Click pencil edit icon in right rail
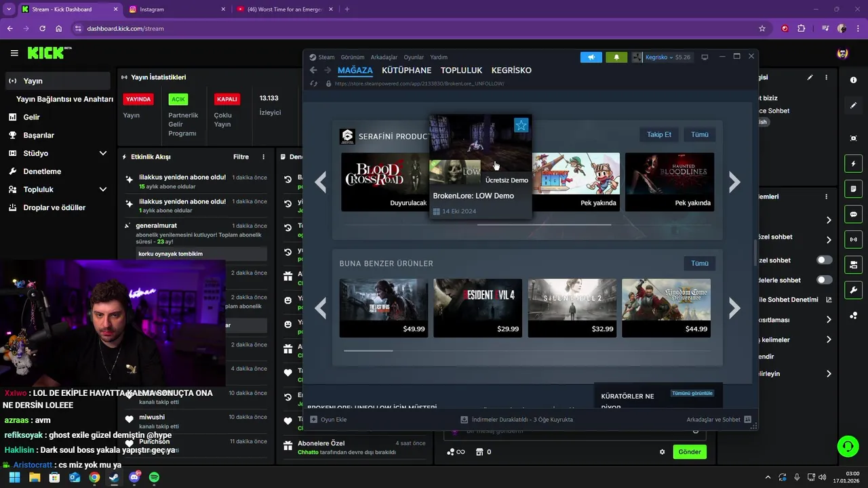The height and width of the screenshot is (488, 868). tap(853, 106)
